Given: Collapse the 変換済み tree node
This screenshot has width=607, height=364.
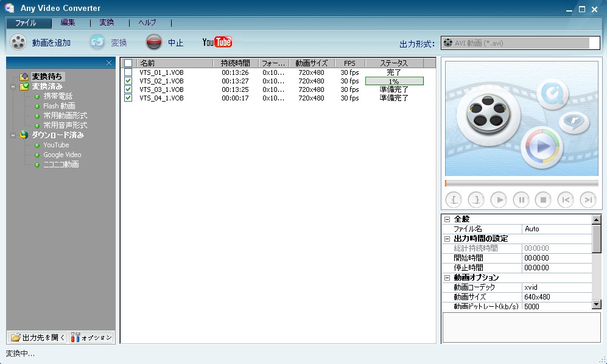Looking at the screenshot, I should coord(13,86).
